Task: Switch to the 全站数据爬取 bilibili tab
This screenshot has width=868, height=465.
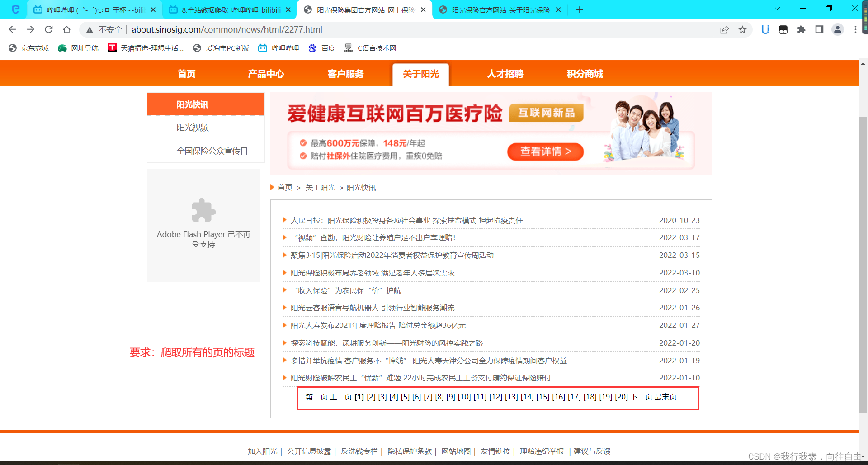Action: [x=230, y=9]
